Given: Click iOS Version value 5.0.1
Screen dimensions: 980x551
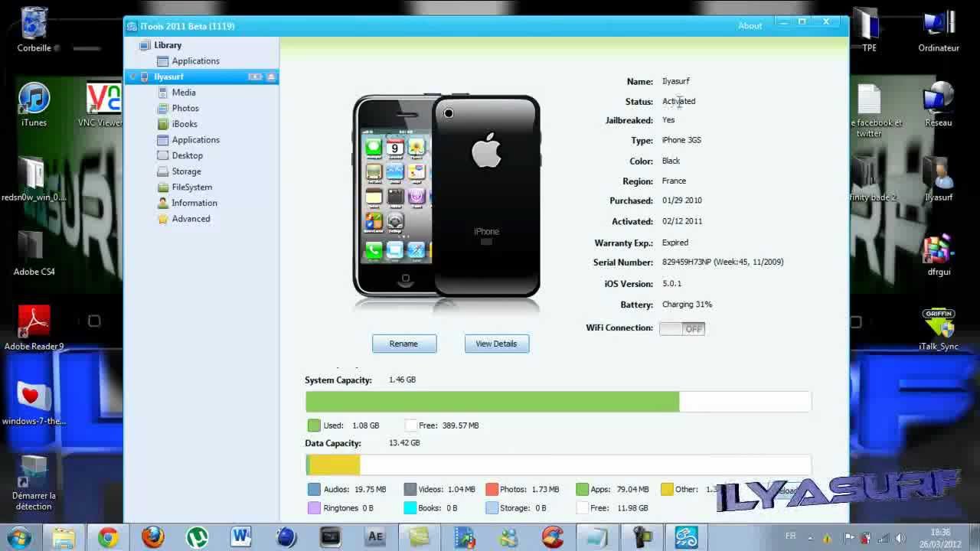Looking at the screenshot, I should click(671, 284).
